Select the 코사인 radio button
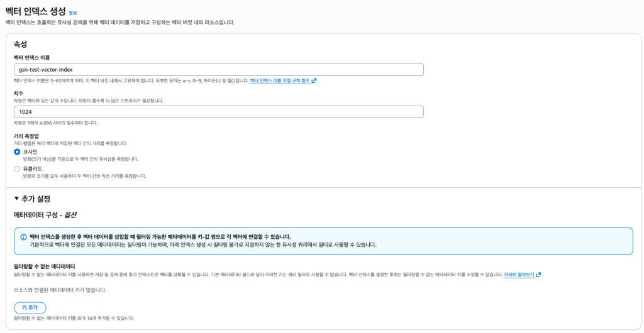Screen dimensions: 644x333 (17, 152)
